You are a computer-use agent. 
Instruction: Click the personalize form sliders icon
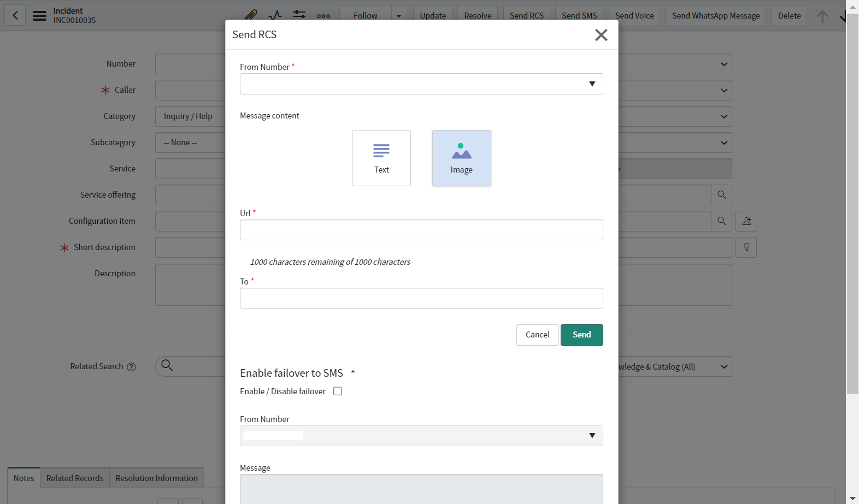pyautogui.click(x=299, y=15)
